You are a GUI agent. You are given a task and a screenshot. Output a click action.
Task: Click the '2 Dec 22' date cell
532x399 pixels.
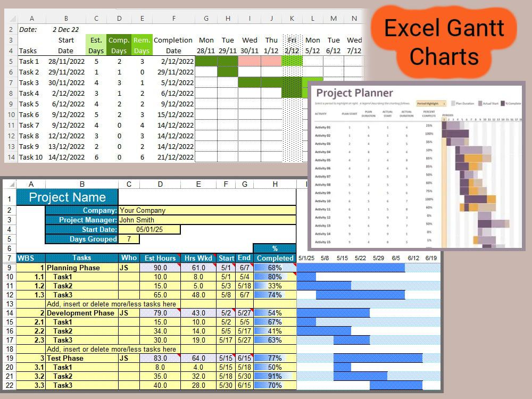click(66, 29)
